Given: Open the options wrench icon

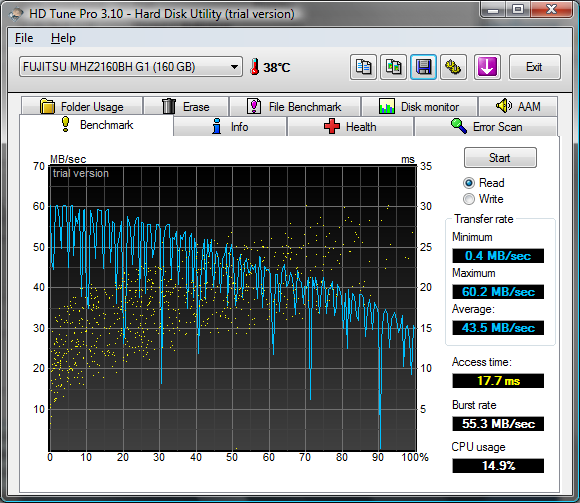Looking at the screenshot, I should tap(453, 67).
